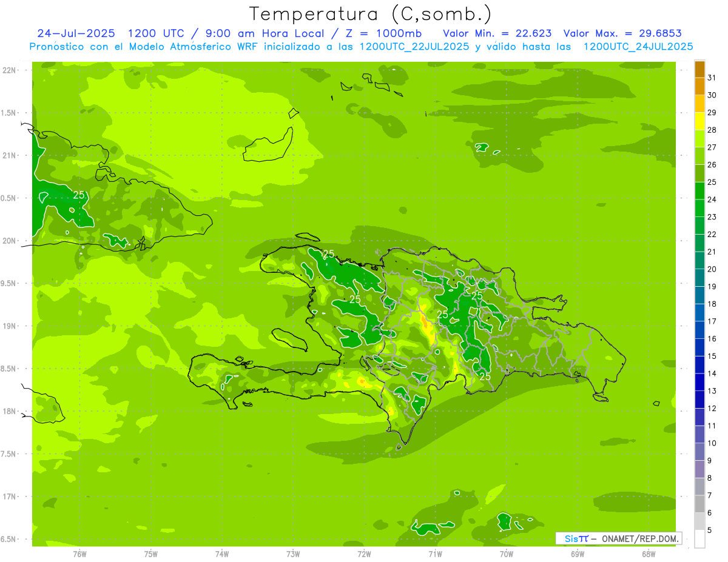Click the 22N latitude axis label

pyautogui.click(x=10, y=70)
